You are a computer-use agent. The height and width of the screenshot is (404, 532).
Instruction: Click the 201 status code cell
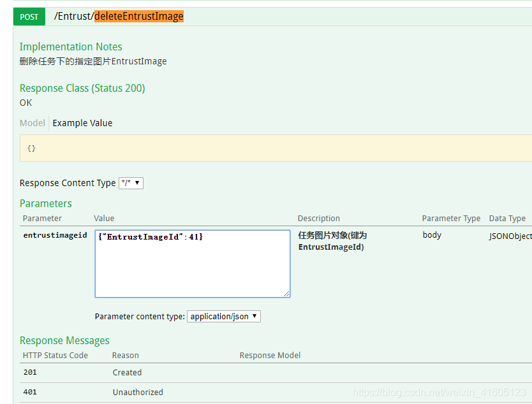point(30,372)
